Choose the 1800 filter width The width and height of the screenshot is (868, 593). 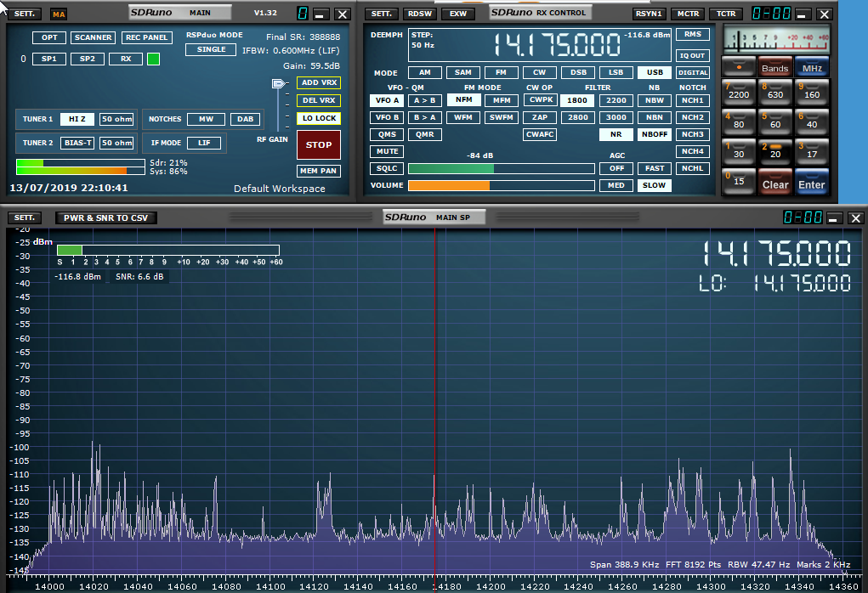[577, 100]
